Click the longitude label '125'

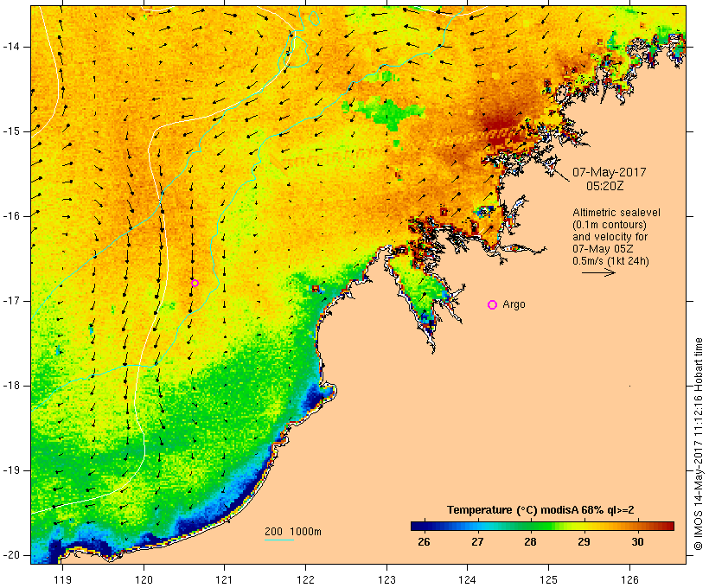549,579
